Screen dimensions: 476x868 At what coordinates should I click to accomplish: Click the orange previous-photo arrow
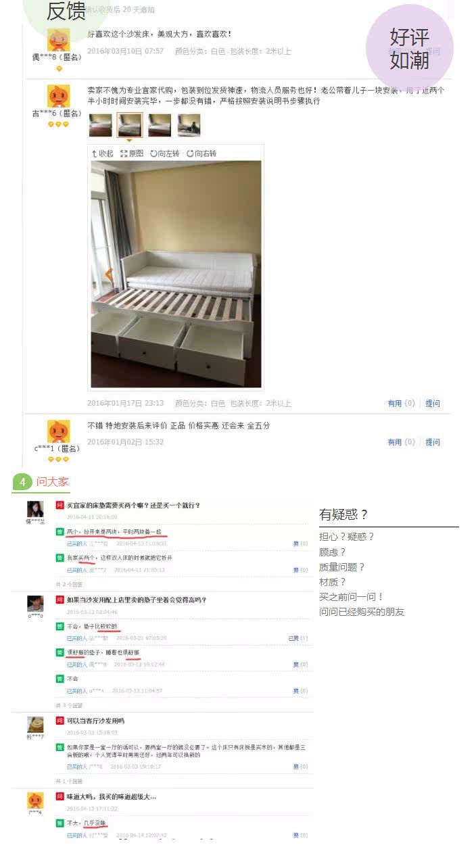point(108,274)
